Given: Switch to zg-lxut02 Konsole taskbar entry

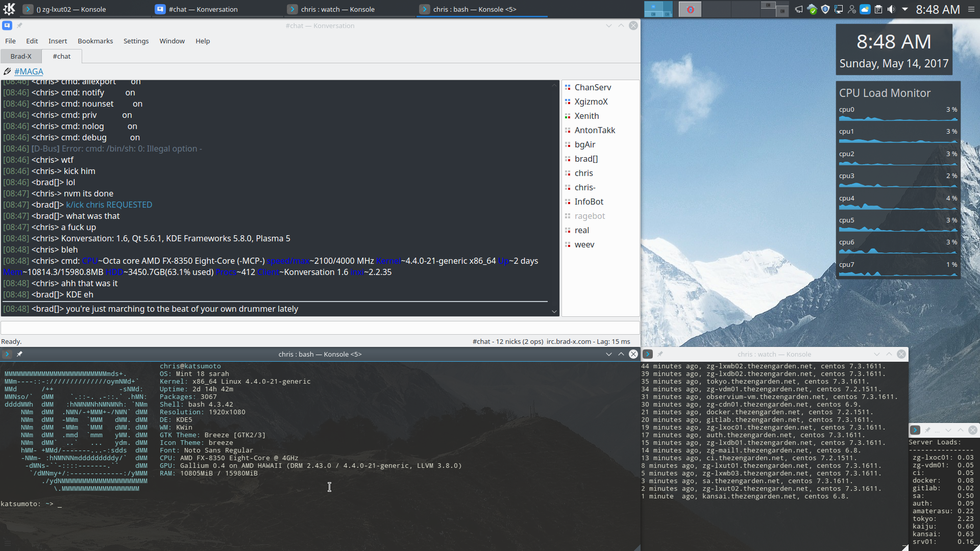Looking at the screenshot, I should [85, 9].
